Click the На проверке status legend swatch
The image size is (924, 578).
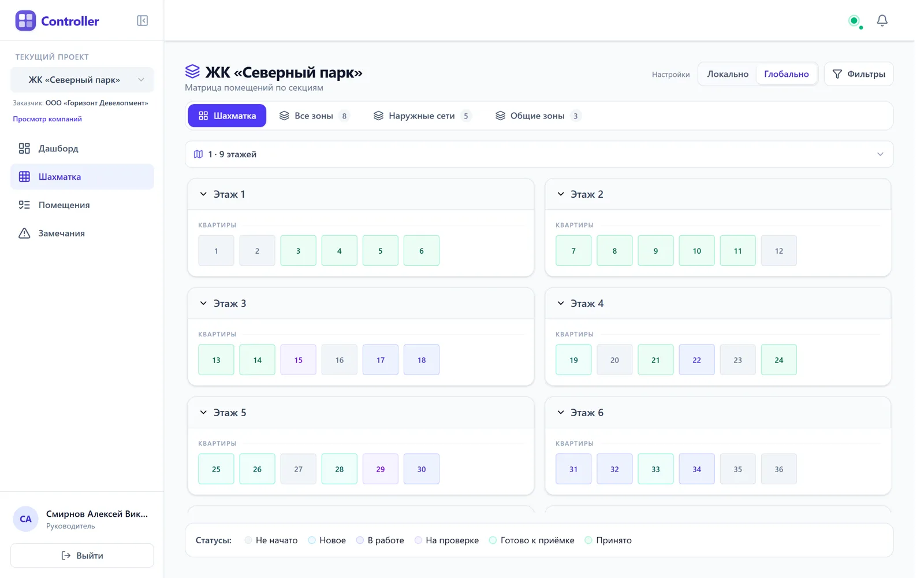point(418,540)
